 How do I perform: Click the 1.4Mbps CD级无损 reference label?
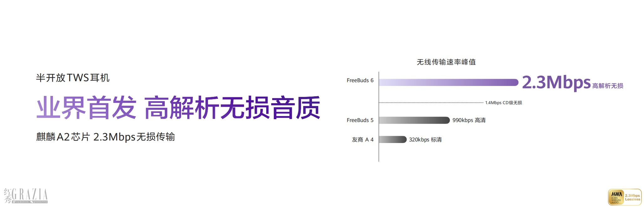503,103
